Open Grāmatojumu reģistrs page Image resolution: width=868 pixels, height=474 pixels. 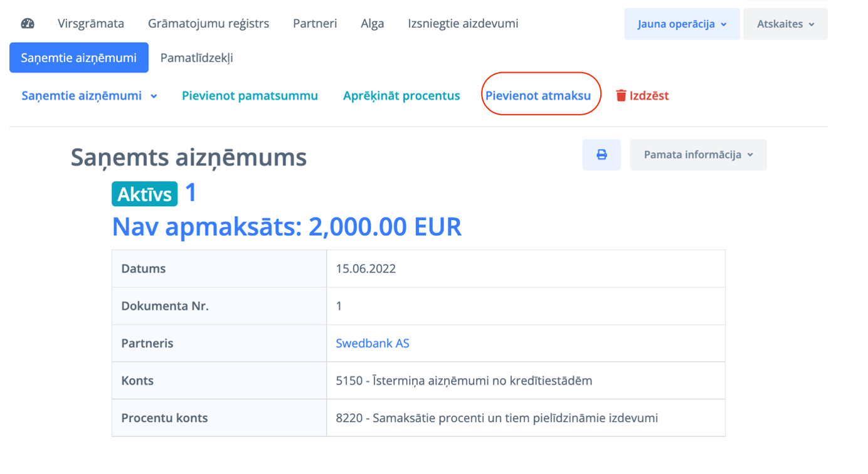click(x=208, y=24)
